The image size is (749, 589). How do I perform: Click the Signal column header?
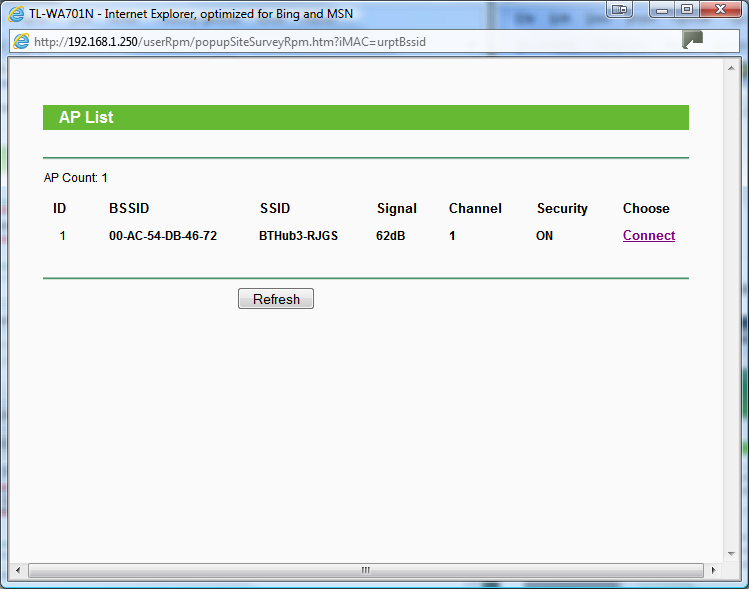[397, 209]
